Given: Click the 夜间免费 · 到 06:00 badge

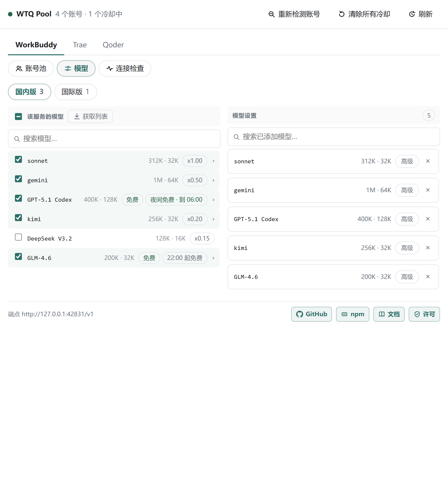Looking at the screenshot, I should [176, 200].
